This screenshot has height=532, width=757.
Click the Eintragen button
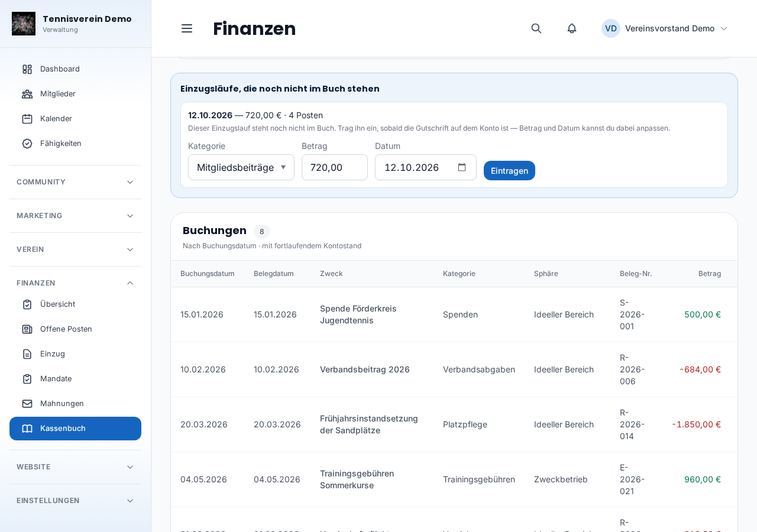pyautogui.click(x=509, y=171)
